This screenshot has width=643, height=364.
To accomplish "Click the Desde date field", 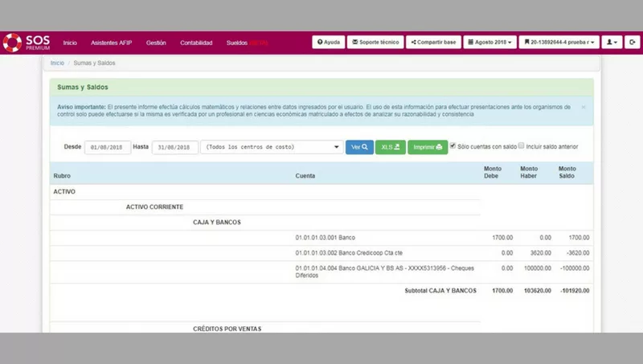I will [108, 147].
